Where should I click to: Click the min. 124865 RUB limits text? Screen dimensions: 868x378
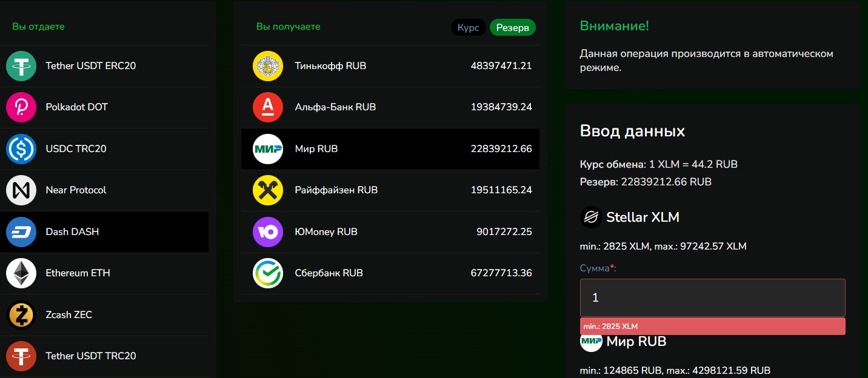675,370
